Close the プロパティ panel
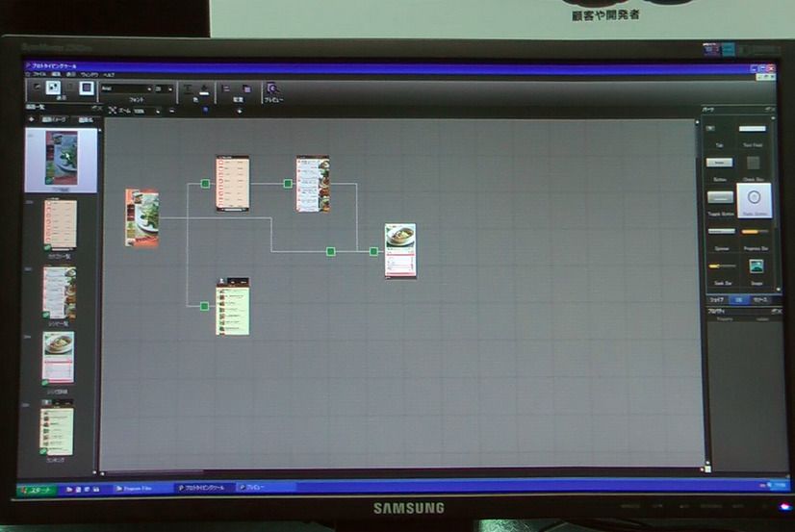795x532 pixels. point(779,311)
